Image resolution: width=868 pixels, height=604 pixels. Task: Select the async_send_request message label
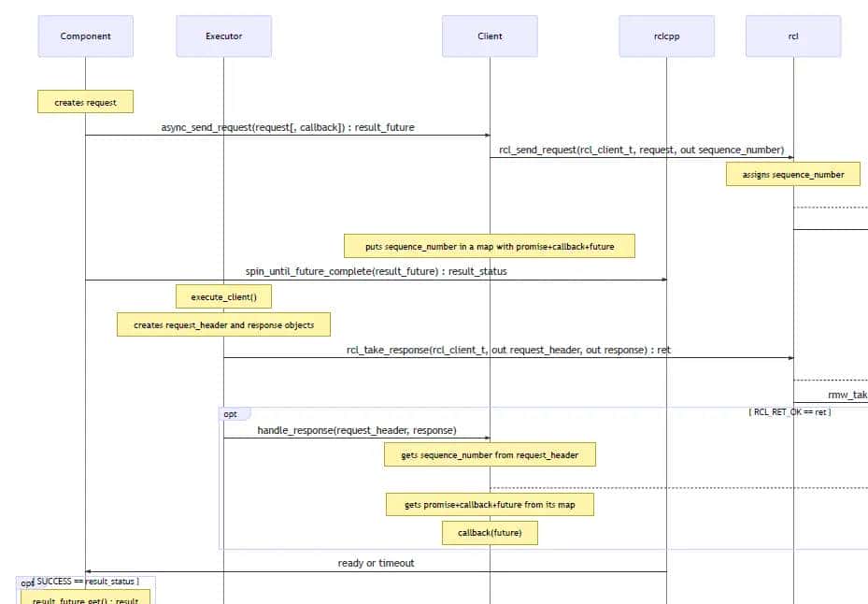[x=288, y=127]
